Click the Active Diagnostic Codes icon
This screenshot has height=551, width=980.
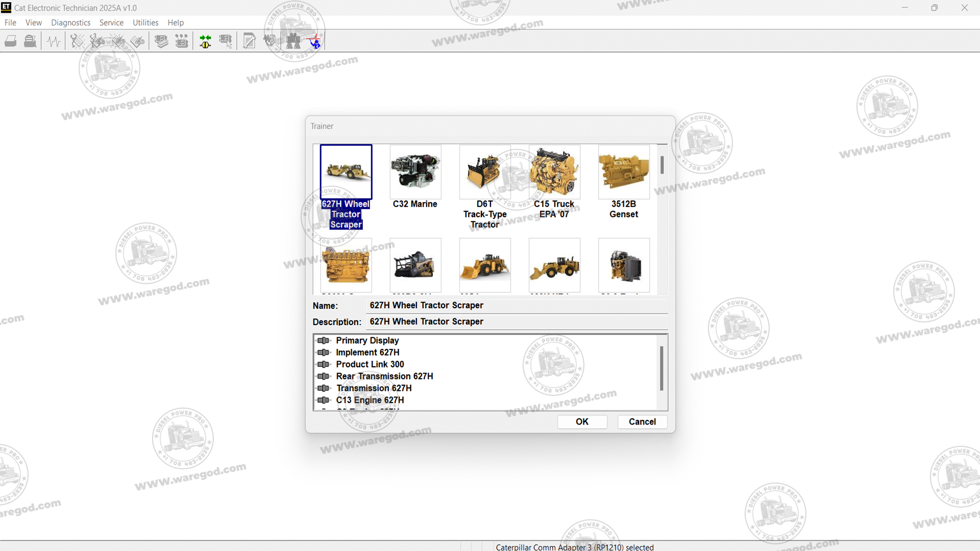tap(77, 41)
